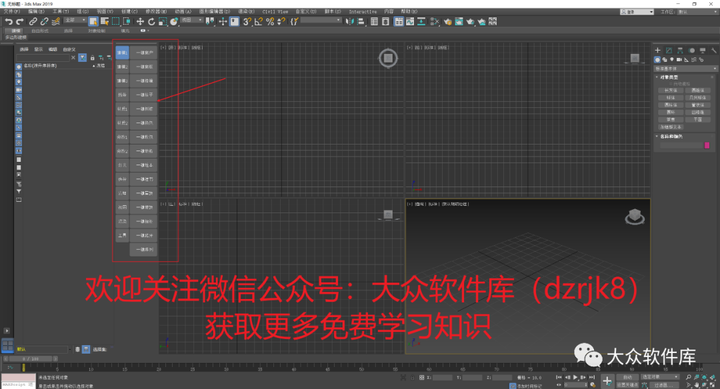Open the selection filter dropdown in toolbar

pos(75,20)
